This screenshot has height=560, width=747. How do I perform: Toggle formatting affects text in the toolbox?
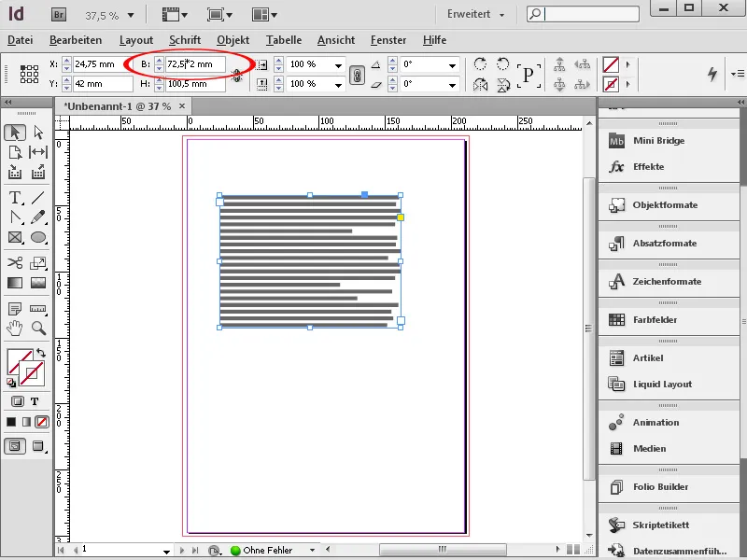(33, 400)
